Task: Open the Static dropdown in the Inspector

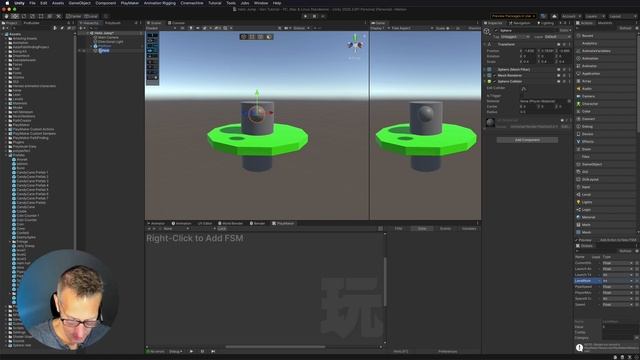Action: coord(566,31)
